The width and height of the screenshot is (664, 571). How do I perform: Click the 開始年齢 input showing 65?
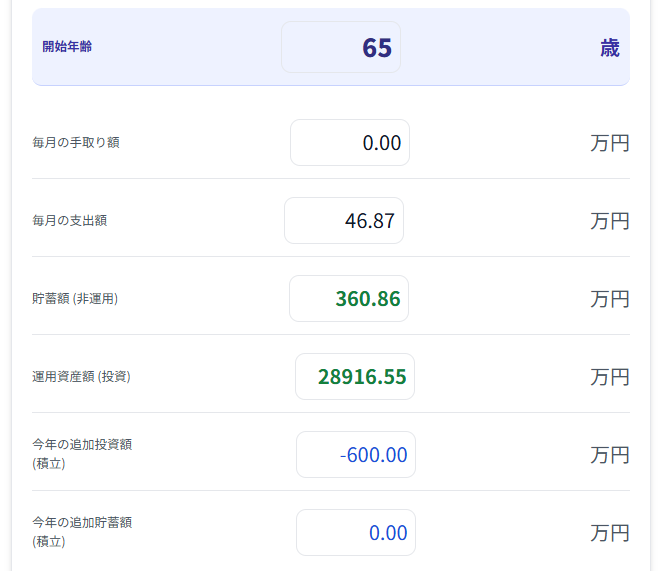point(341,47)
